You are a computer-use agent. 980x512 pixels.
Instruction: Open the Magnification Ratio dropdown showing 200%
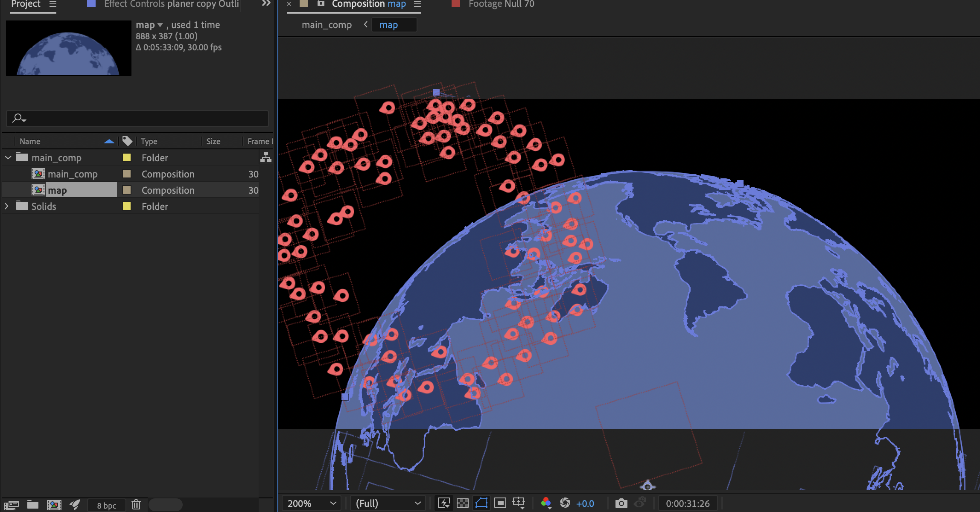(311, 503)
